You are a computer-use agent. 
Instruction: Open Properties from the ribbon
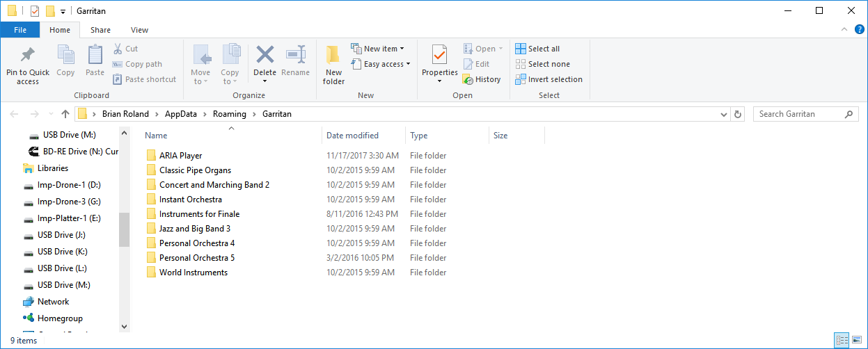439,56
